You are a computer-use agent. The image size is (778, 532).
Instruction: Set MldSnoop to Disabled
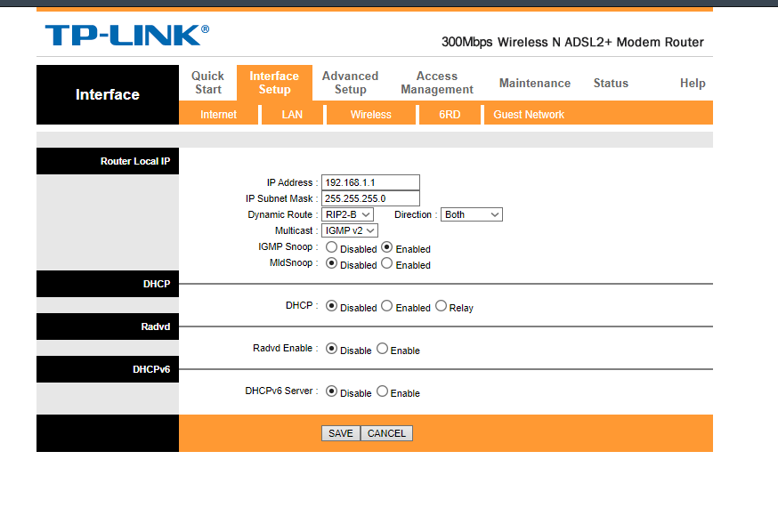click(331, 262)
